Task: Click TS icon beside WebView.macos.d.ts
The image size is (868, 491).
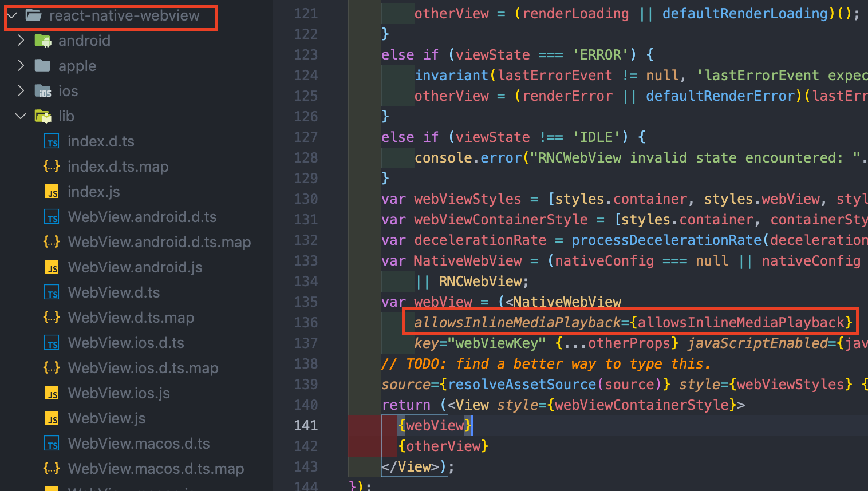Action: click(x=52, y=444)
